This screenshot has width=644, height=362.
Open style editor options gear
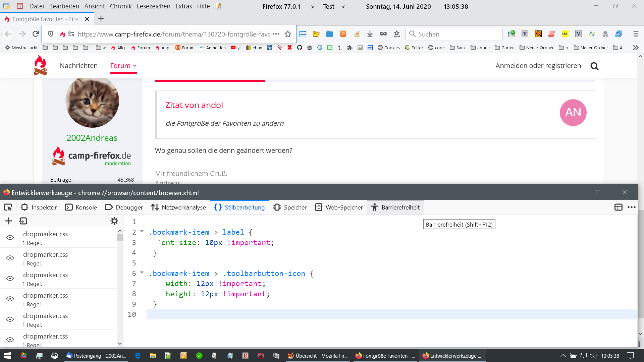pos(114,221)
